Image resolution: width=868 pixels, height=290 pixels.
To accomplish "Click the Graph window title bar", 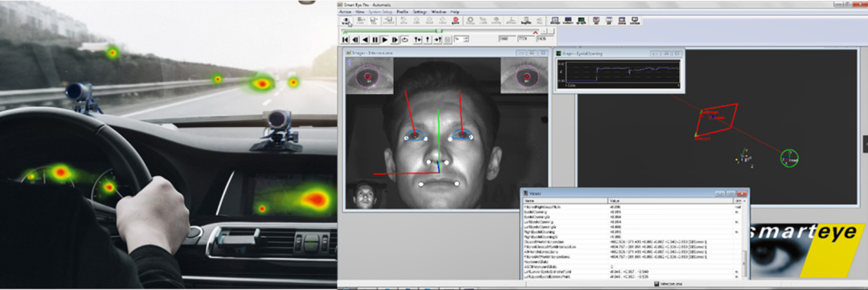I will tap(619, 53).
